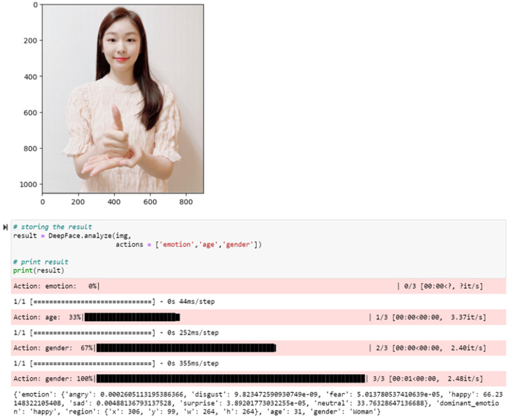Click the '# storing the result' comment

click(52, 227)
